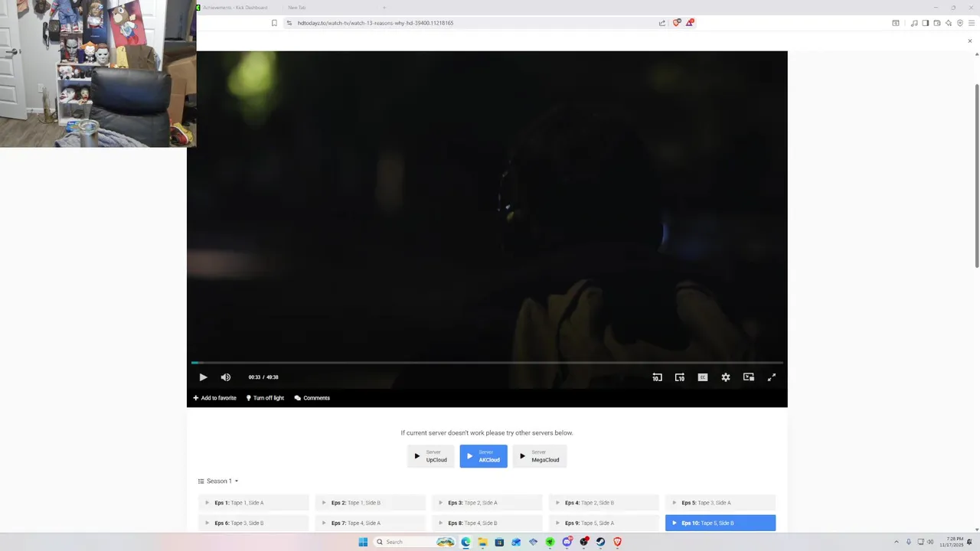Open a new browser tab with plus
The width and height of the screenshot is (980, 551).
click(384, 7)
